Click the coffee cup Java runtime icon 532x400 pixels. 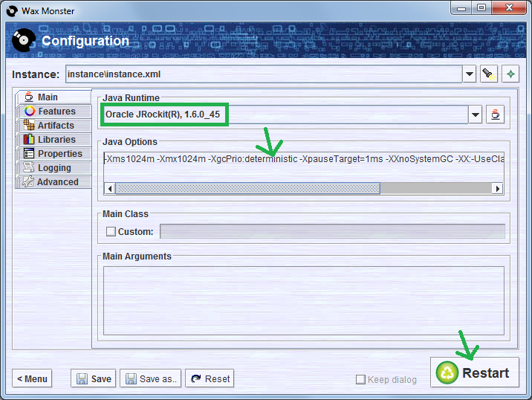click(x=495, y=114)
